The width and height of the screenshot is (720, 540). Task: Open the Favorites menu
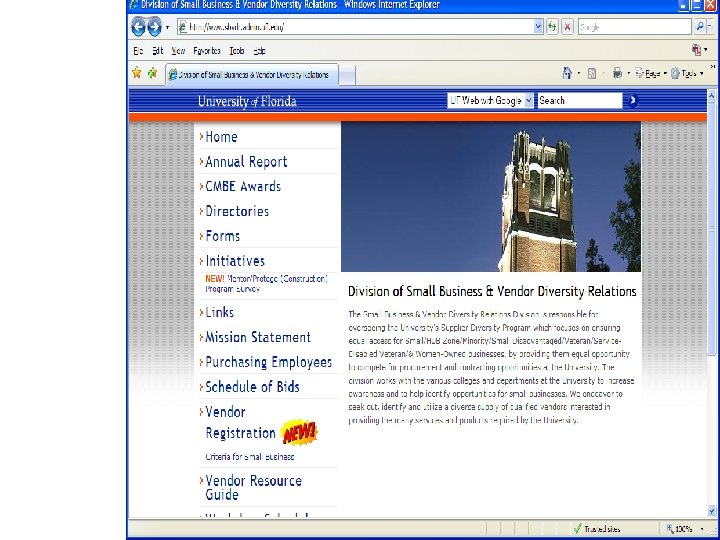pyautogui.click(x=207, y=51)
